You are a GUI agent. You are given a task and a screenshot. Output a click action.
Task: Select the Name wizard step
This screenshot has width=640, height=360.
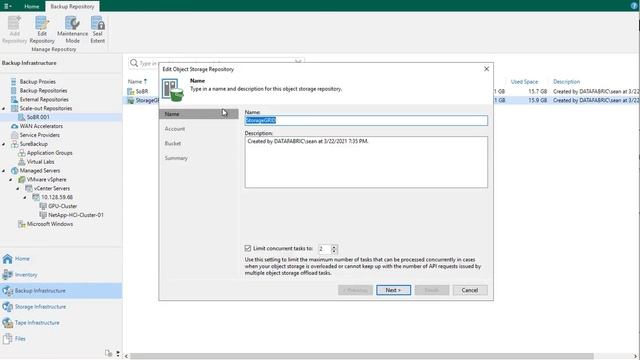(199, 114)
